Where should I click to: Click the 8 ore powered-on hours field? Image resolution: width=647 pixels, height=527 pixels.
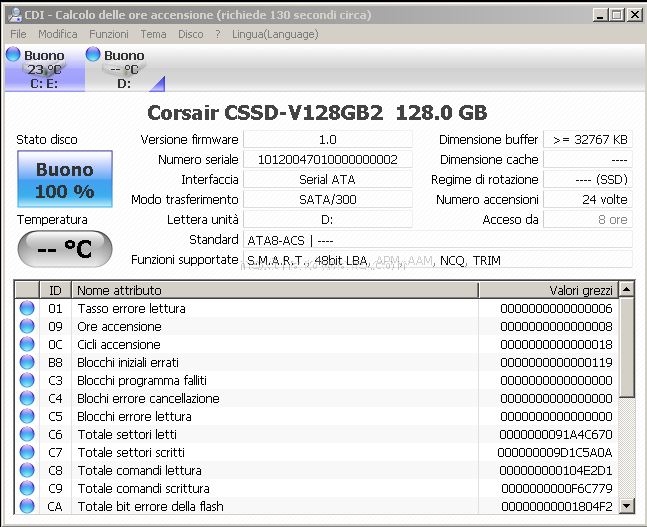pyautogui.click(x=588, y=220)
